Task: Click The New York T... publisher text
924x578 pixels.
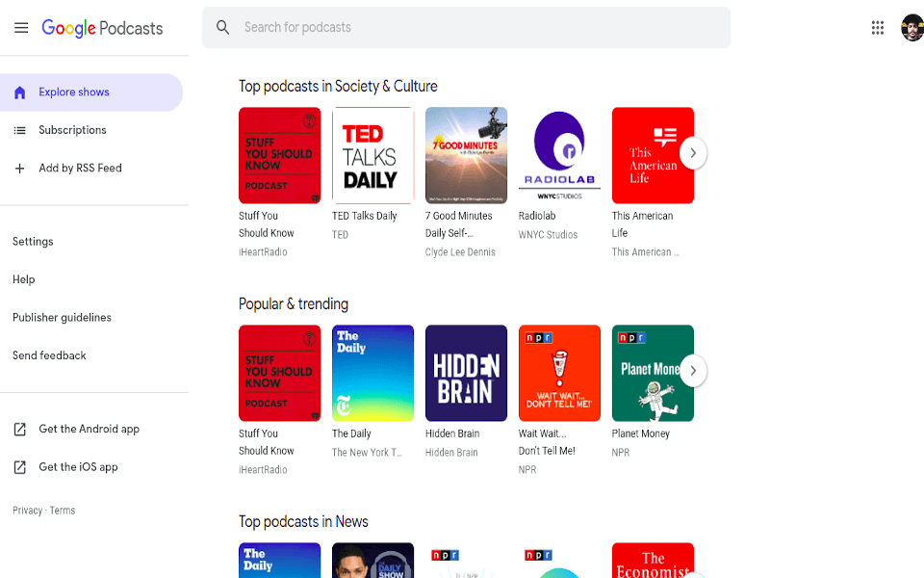Action: (367, 453)
